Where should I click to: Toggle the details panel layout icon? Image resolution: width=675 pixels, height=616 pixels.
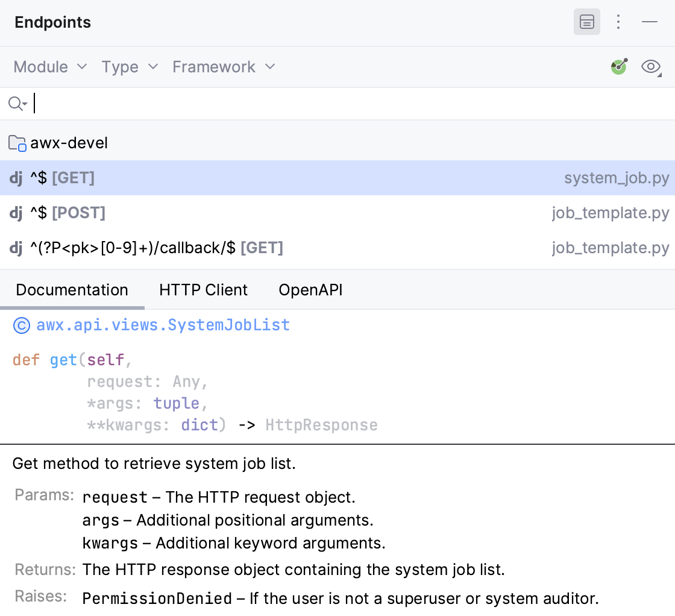[587, 22]
